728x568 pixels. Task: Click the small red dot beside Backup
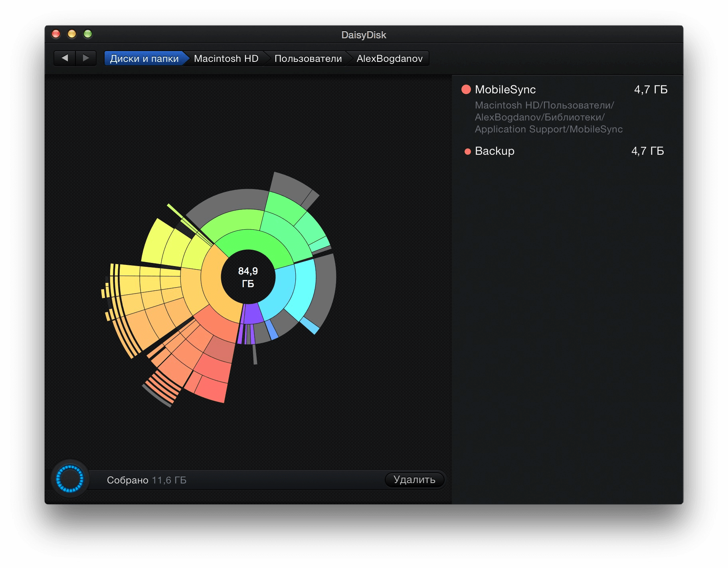tap(467, 151)
